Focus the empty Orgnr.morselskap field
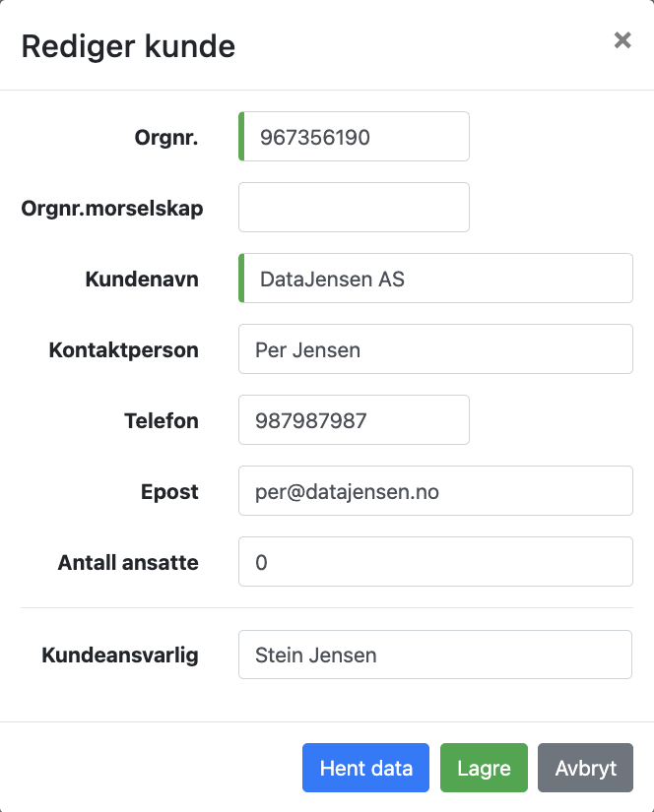The height and width of the screenshot is (812, 654). coord(355,208)
